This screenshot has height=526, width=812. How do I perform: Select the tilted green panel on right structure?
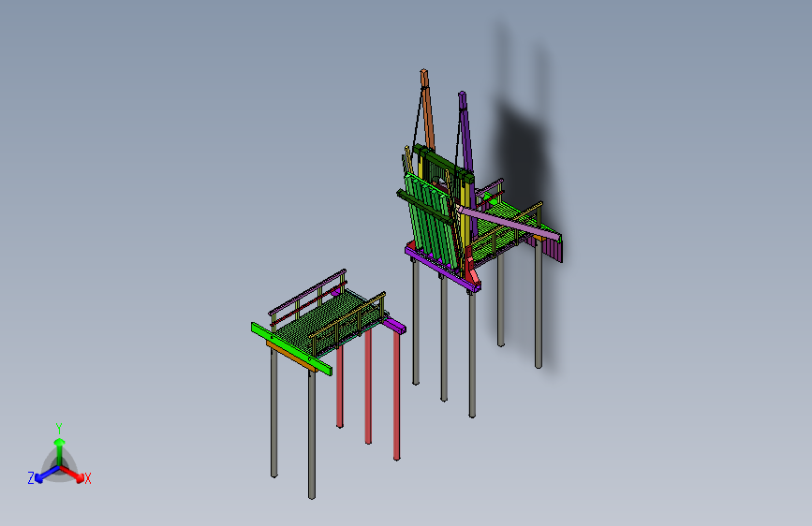431,220
